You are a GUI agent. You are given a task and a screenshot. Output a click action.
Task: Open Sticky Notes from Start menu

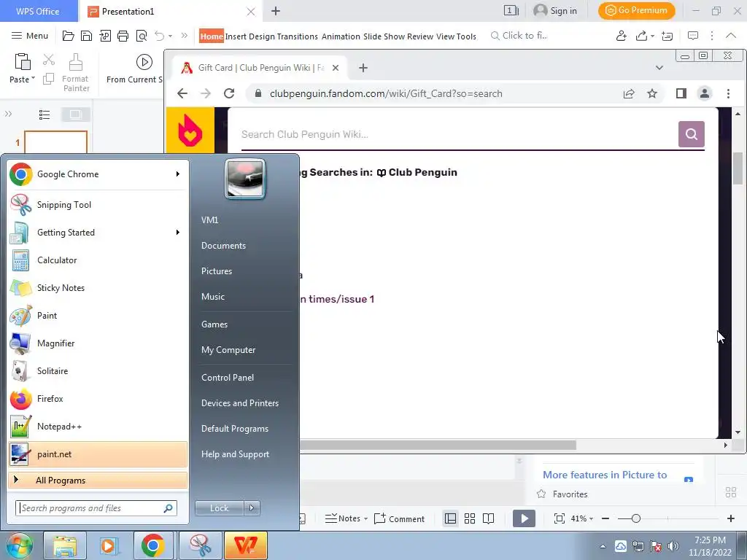click(98, 287)
